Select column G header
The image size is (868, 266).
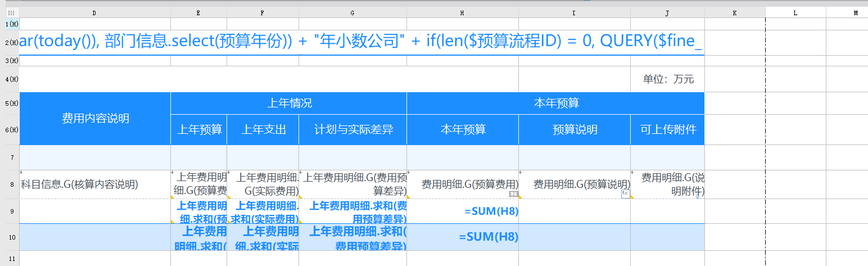coord(352,12)
